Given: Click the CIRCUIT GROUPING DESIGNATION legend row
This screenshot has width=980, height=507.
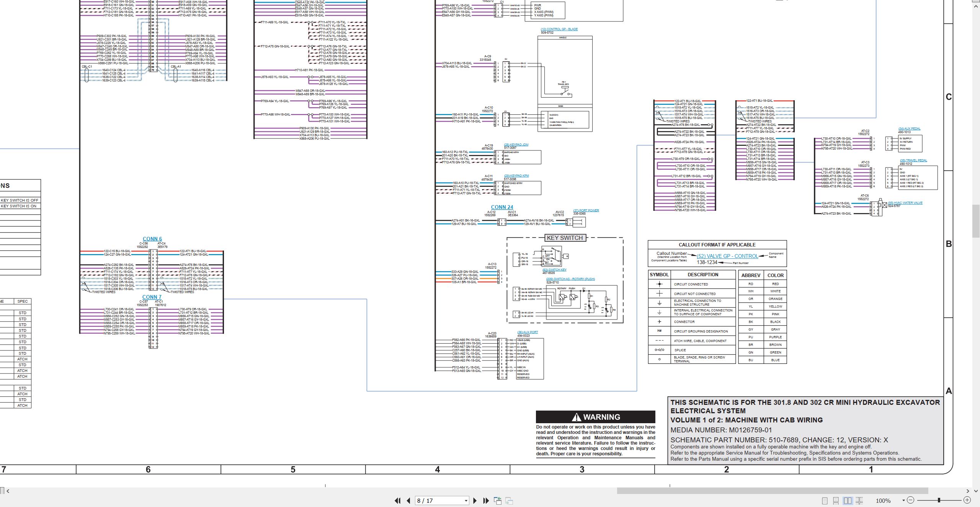Looking at the screenshot, I should pyautogui.click(x=691, y=331).
